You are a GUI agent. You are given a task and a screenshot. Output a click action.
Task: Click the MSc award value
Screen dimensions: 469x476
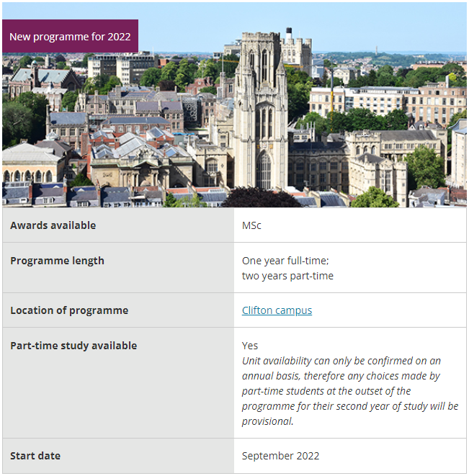(251, 225)
